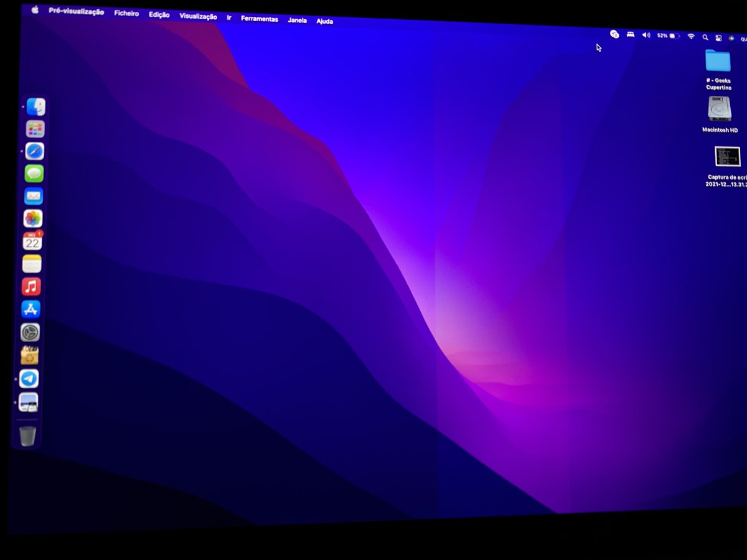Open Spotlight search in the menu bar

(705, 36)
